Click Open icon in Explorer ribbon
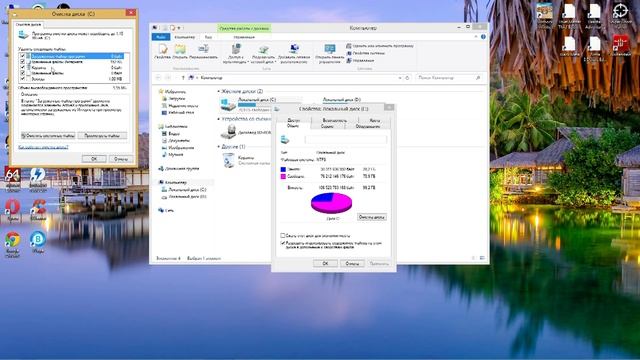 point(180,50)
